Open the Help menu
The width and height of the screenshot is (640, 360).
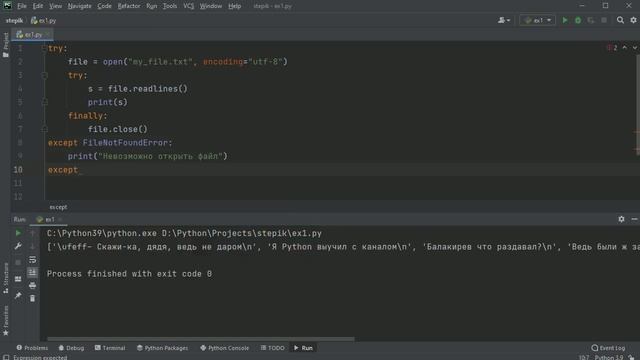click(234, 6)
